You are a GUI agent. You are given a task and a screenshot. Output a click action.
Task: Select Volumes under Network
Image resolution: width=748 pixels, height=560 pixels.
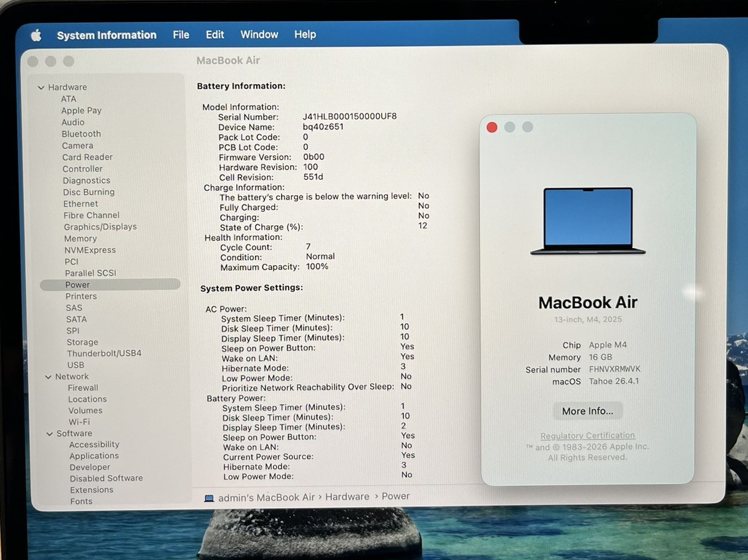click(x=85, y=411)
